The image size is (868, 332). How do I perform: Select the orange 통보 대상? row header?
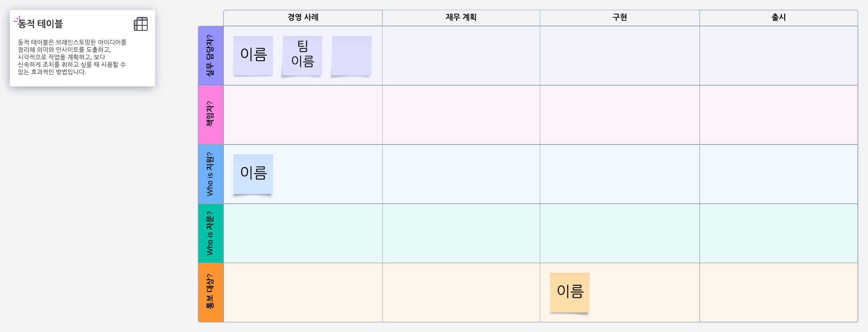[x=210, y=292]
